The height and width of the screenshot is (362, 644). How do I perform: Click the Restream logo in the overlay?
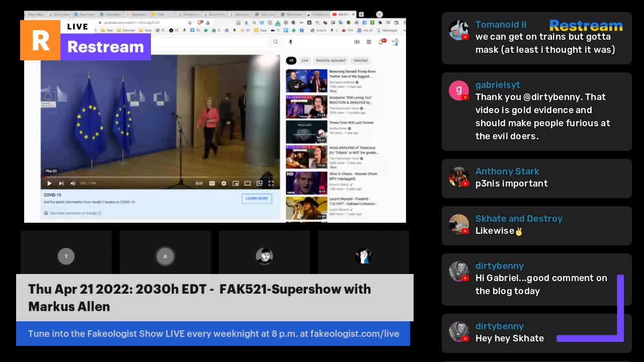click(x=86, y=40)
